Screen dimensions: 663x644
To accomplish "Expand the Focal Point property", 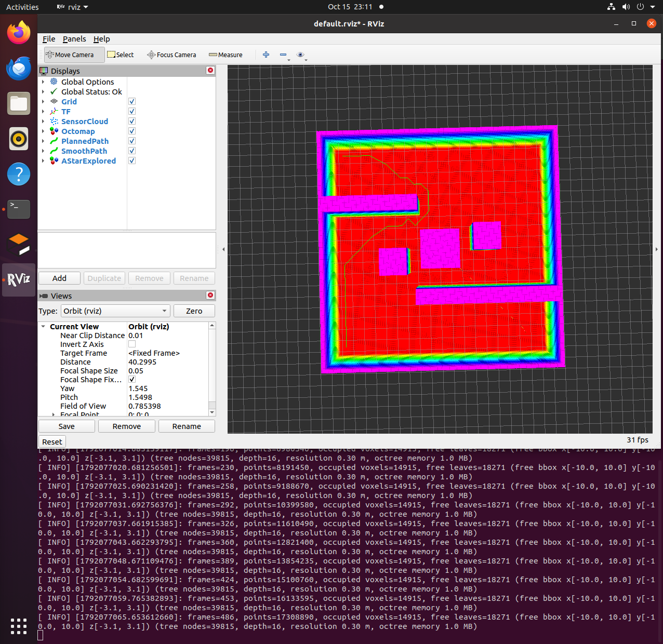I will 54,414.
